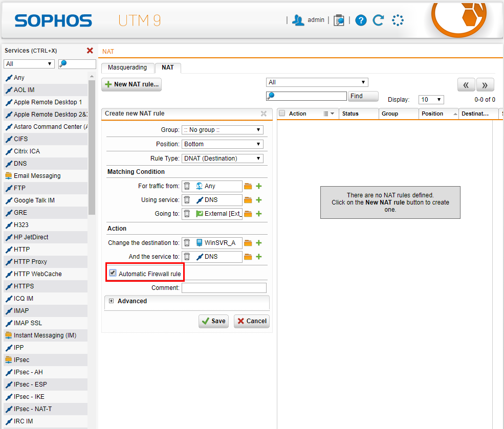Open the Rule Type DNAT dropdown

223,159
